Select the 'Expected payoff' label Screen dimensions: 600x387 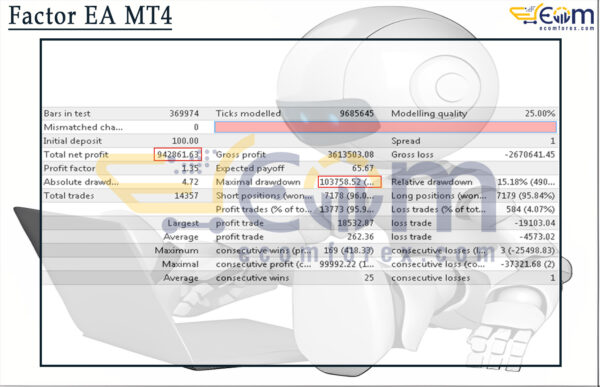point(250,168)
